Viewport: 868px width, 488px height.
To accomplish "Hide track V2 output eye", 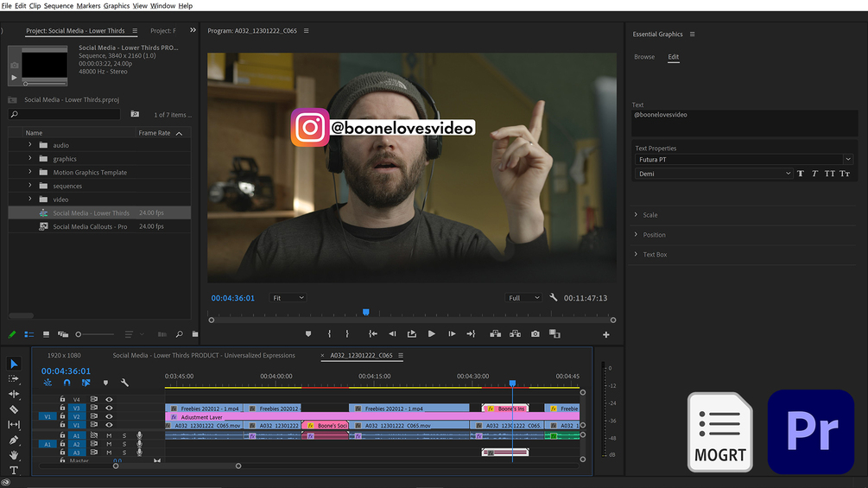I will pyautogui.click(x=109, y=416).
